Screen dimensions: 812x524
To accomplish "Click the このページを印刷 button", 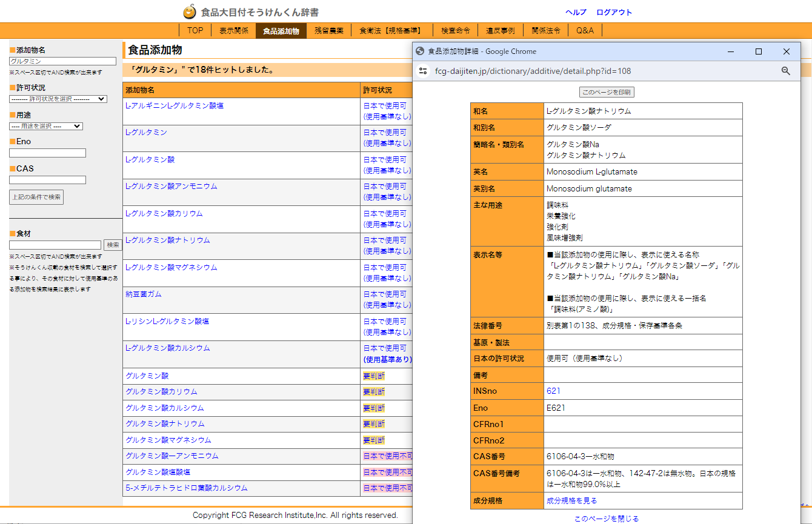I will (x=607, y=92).
